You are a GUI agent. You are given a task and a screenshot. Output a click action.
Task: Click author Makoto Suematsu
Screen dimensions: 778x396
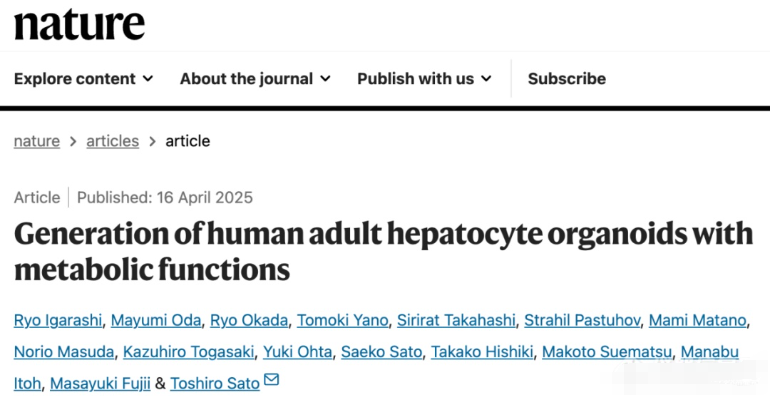[x=607, y=352]
